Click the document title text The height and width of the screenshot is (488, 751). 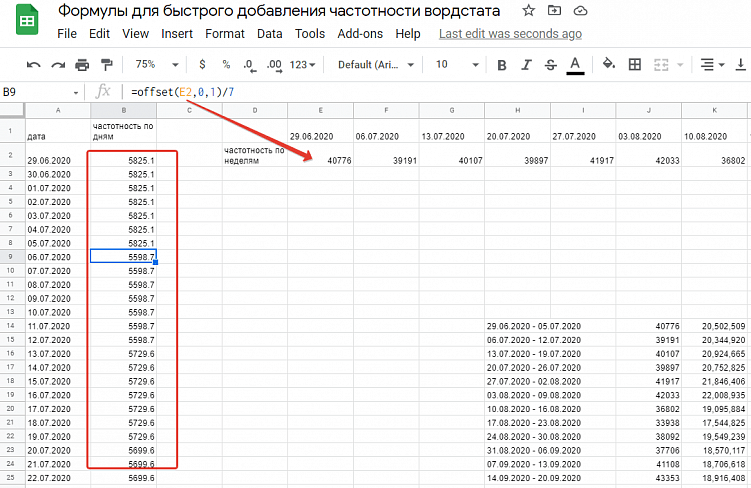pyautogui.click(x=279, y=11)
